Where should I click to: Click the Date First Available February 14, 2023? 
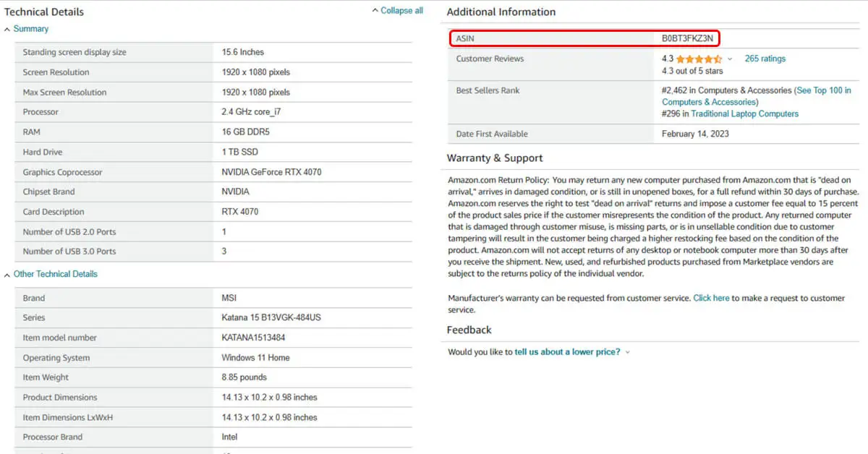click(695, 134)
